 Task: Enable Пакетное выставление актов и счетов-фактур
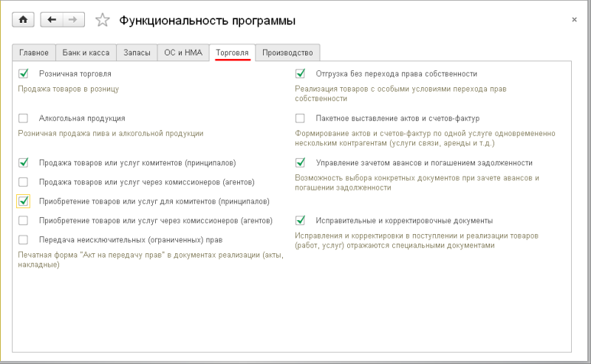coord(300,118)
